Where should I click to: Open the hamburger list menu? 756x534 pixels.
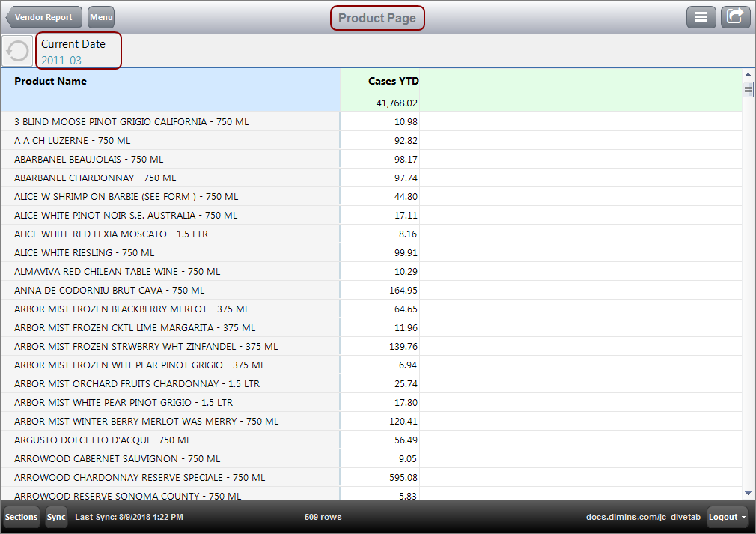point(701,16)
